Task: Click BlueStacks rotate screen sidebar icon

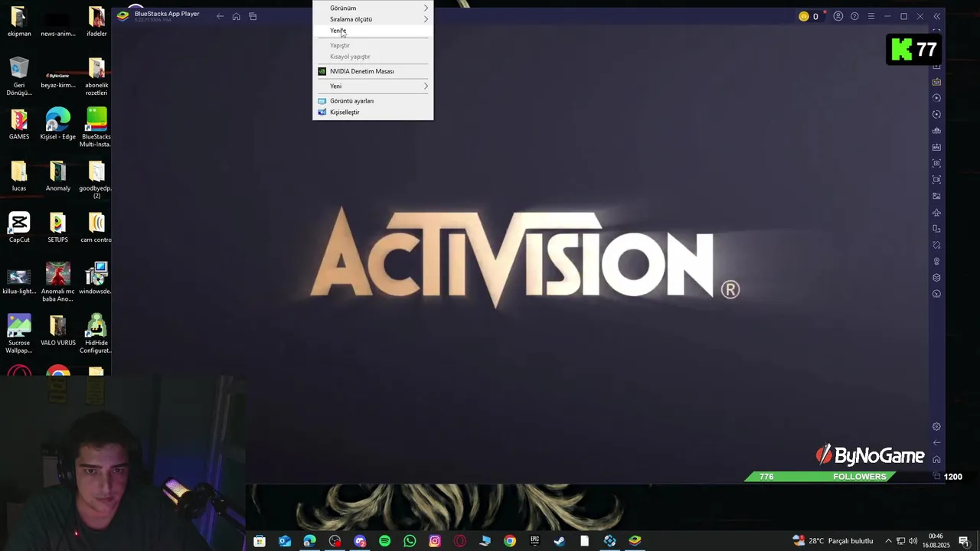Action: click(x=936, y=245)
